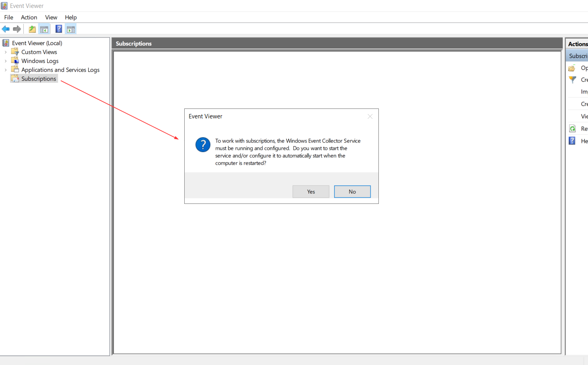This screenshot has height=365, width=588.
Task: Click the blue Help icon in Actions pane
Action: pos(572,141)
